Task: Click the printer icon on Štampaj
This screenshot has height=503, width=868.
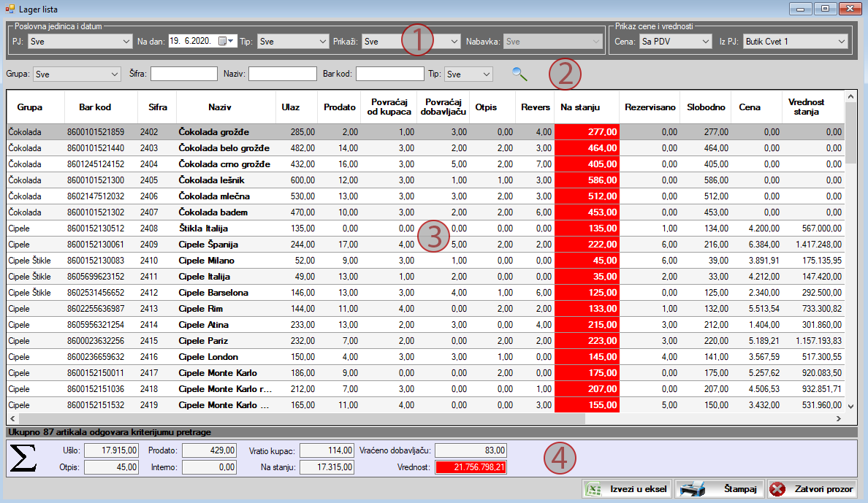Action: tap(692, 489)
